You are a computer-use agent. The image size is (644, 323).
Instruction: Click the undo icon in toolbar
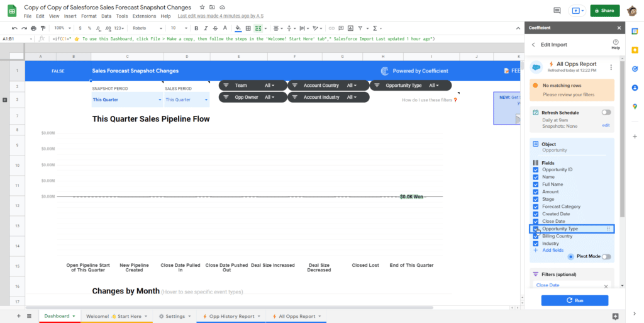tap(15, 28)
